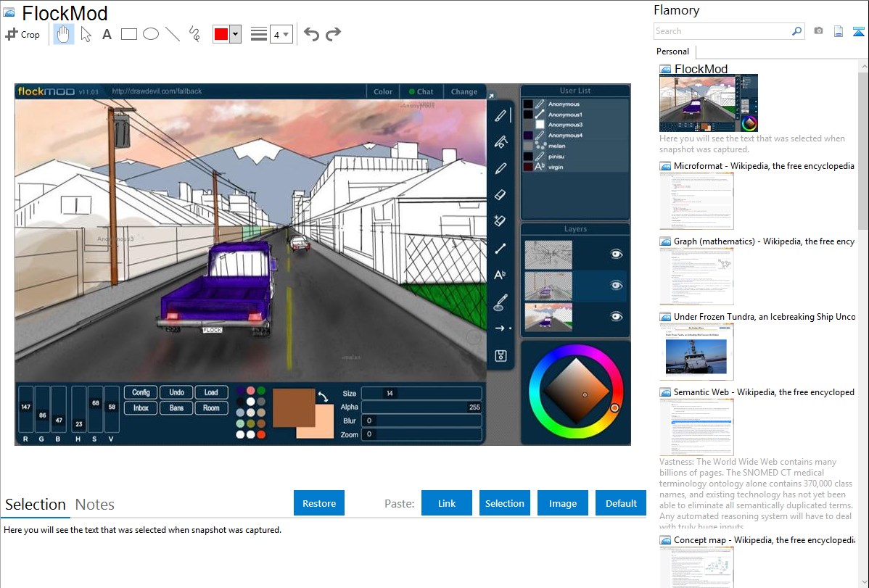Image resolution: width=869 pixels, height=588 pixels.
Task: Select FlockMod's eraser tool
Action: tap(500, 195)
